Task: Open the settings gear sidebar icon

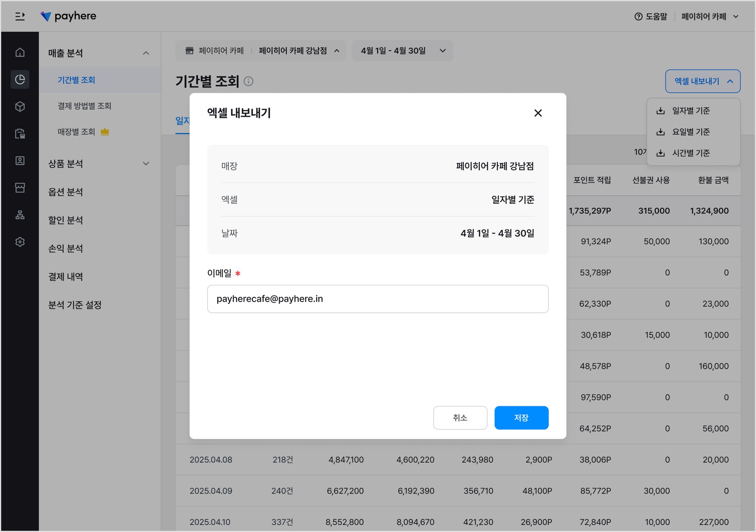Action: pyautogui.click(x=20, y=242)
